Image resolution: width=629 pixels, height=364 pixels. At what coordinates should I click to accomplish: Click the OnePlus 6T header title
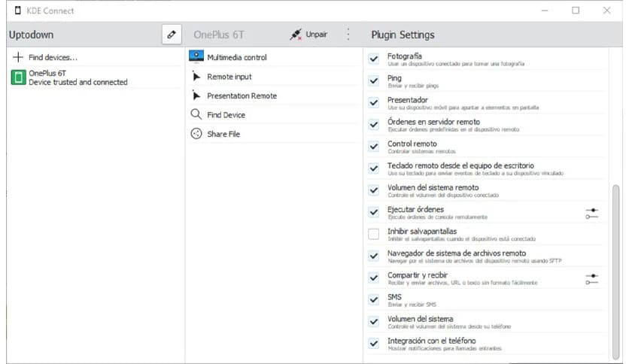pyautogui.click(x=219, y=35)
